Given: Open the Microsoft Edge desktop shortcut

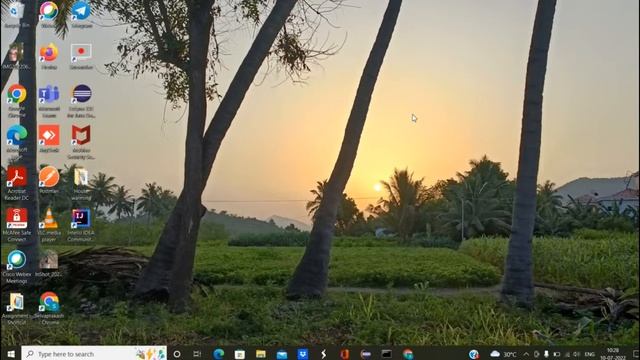Looking at the screenshot, I should [x=16, y=142].
